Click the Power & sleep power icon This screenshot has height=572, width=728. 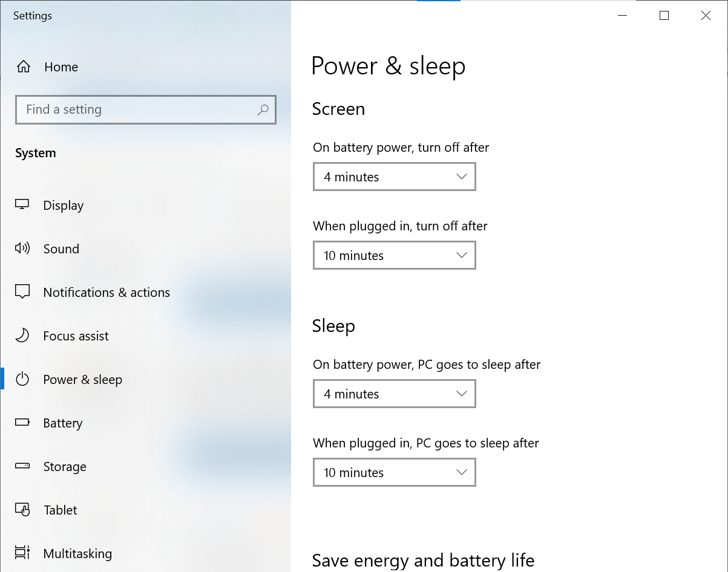(22, 379)
